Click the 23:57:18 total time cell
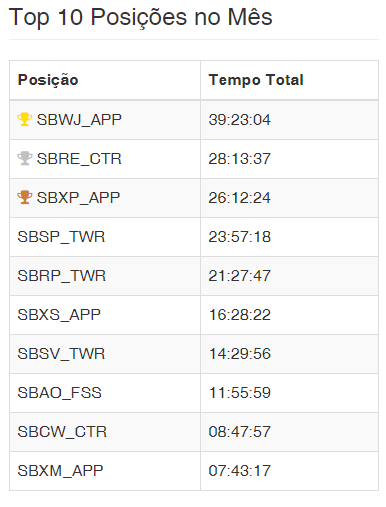Viewport: 386px width, 507px height. pyautogui.click(x=289, y=237)
